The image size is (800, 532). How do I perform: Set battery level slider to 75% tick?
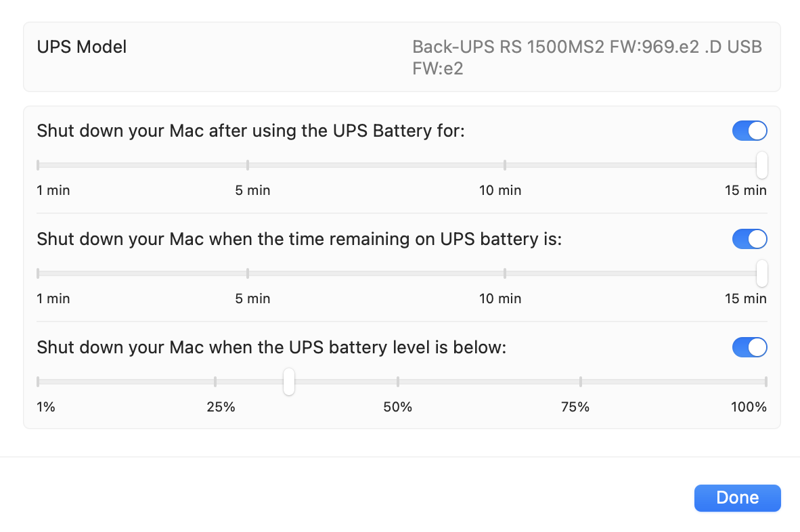[581, 381]
